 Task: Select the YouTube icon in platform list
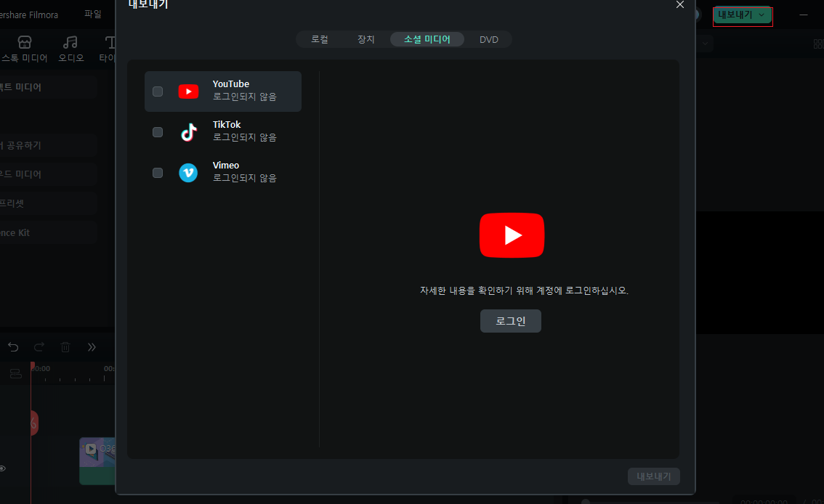click(x=188, y=92)
